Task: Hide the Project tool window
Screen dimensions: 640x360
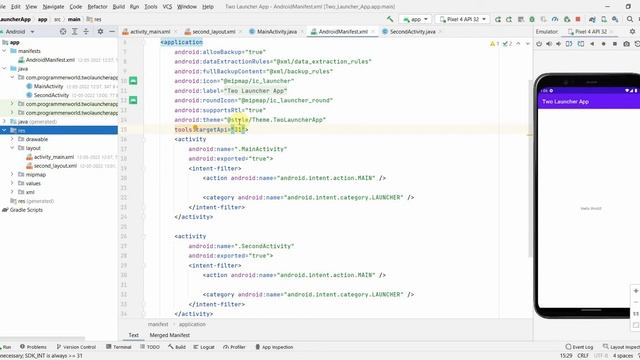Action: pos(112,31)
